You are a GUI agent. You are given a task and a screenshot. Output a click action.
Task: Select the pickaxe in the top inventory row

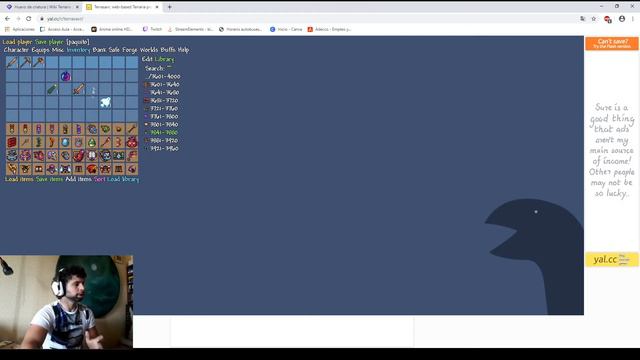(x=25, y=62)
